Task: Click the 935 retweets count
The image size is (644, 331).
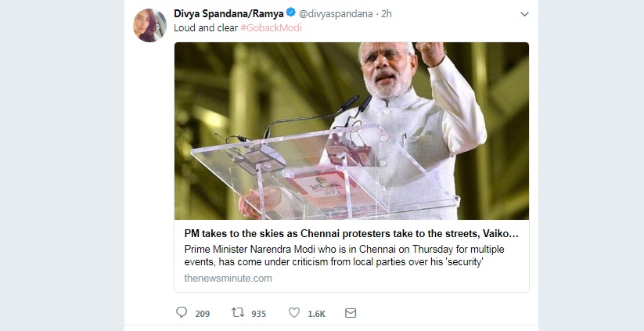Action: [259, 314]
